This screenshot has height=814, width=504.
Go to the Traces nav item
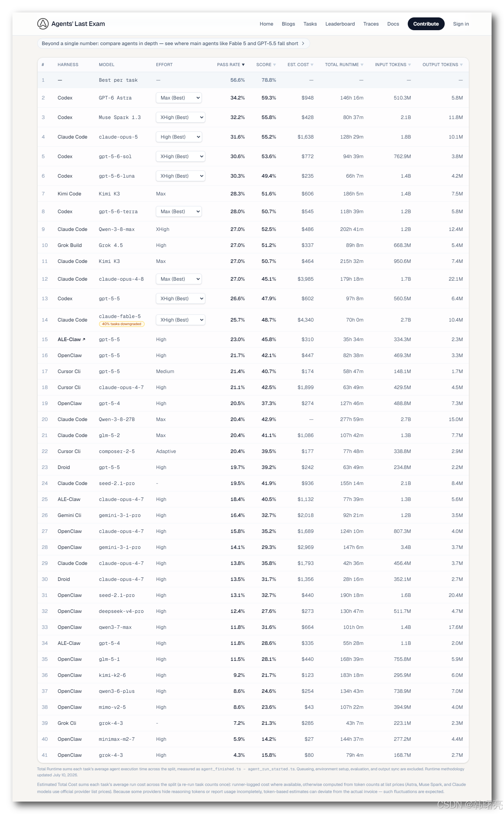(371, 24)
